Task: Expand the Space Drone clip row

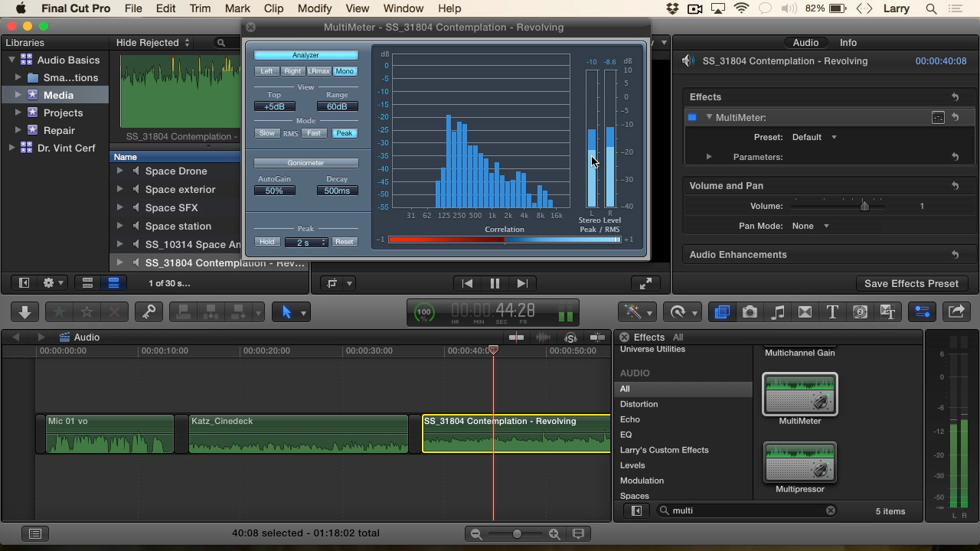Action: (x=120, y=171)
